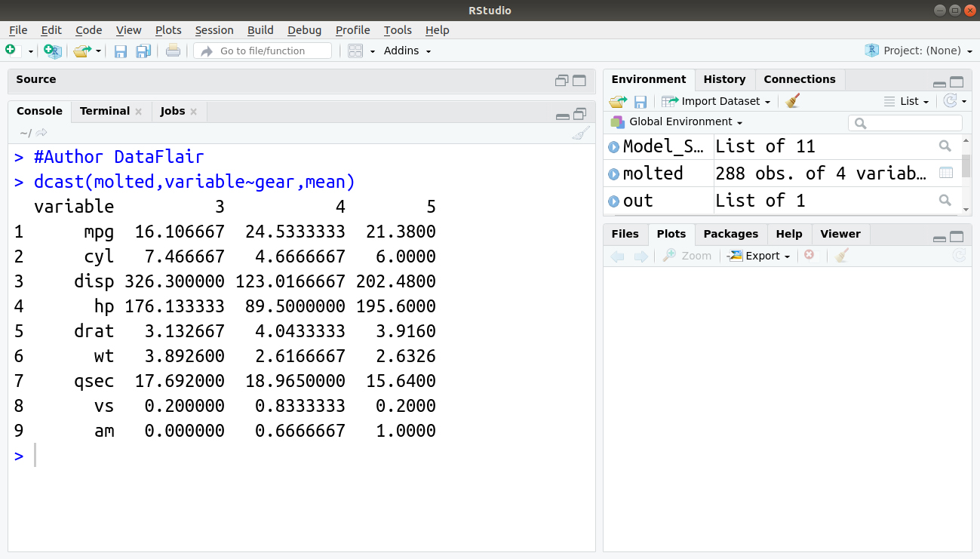Click the Load workspace folder icon

click(618, 101)
